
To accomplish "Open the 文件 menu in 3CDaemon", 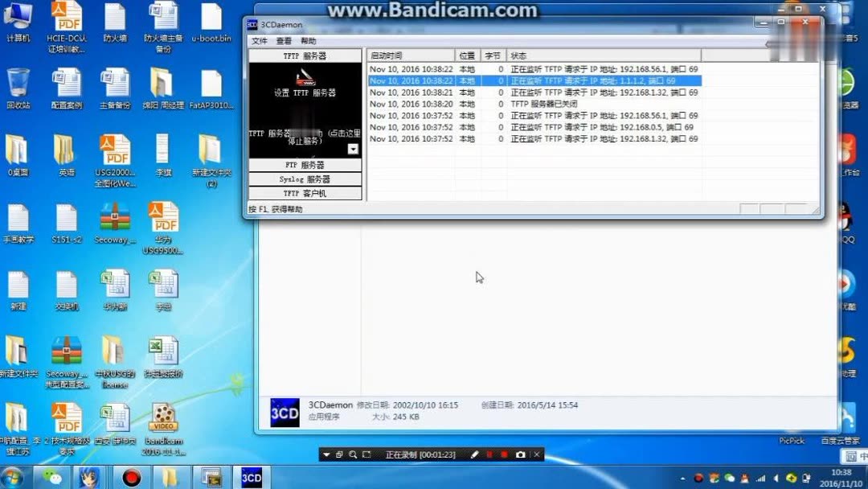I will (258, 39).
